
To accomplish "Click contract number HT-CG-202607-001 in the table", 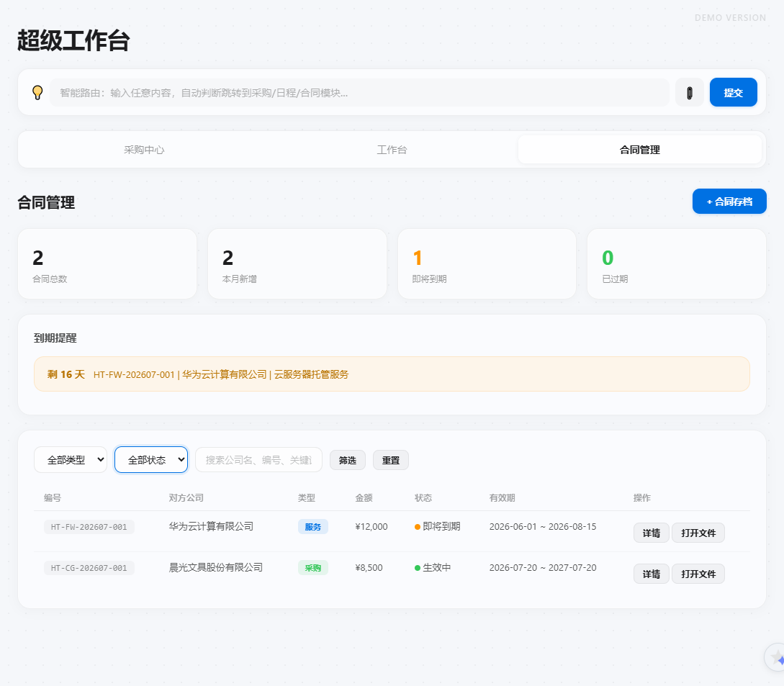I will 89,568.
